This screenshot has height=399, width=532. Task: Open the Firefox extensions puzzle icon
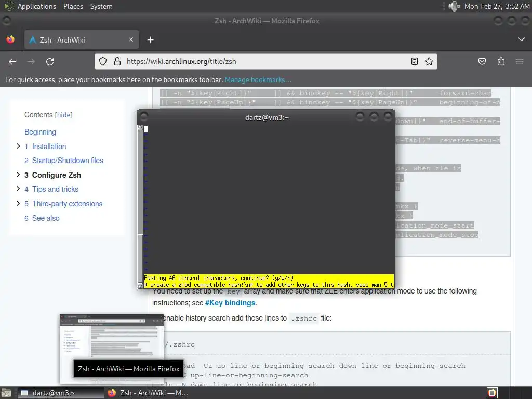coord(501,61)
